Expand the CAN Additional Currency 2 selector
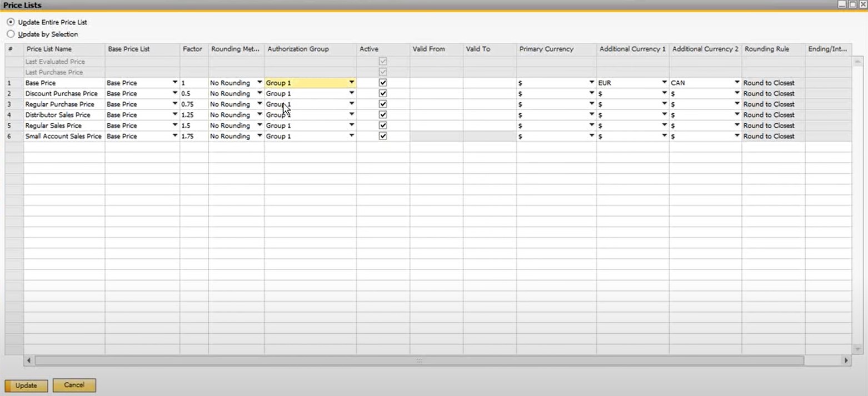This screenshot has width=868, height=396. (736, 82)
